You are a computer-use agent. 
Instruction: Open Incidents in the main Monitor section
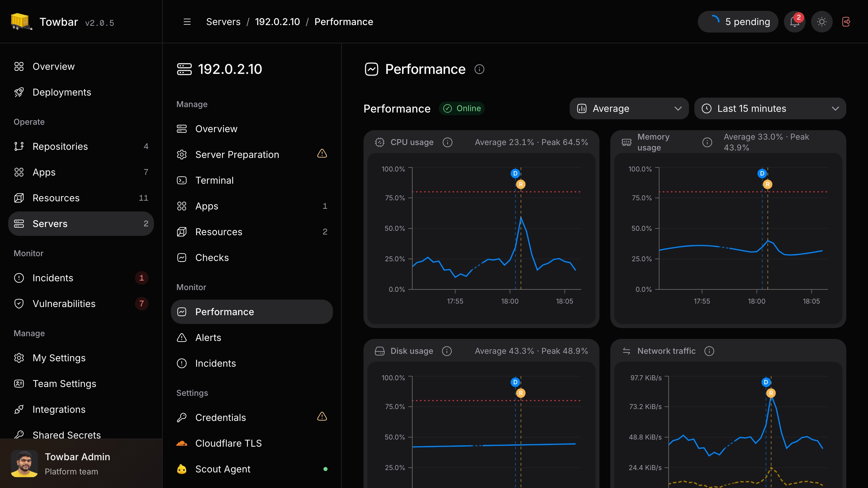(x=81, y=278)
